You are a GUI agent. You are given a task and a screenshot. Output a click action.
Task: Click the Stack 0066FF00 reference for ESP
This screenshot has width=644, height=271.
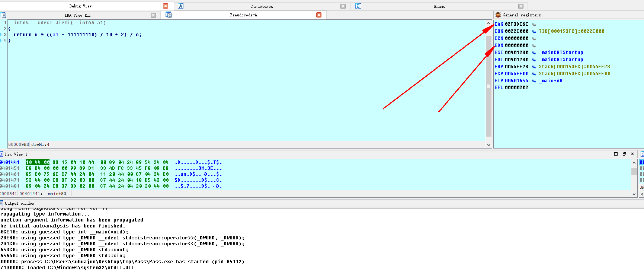[x=574, y=74]
